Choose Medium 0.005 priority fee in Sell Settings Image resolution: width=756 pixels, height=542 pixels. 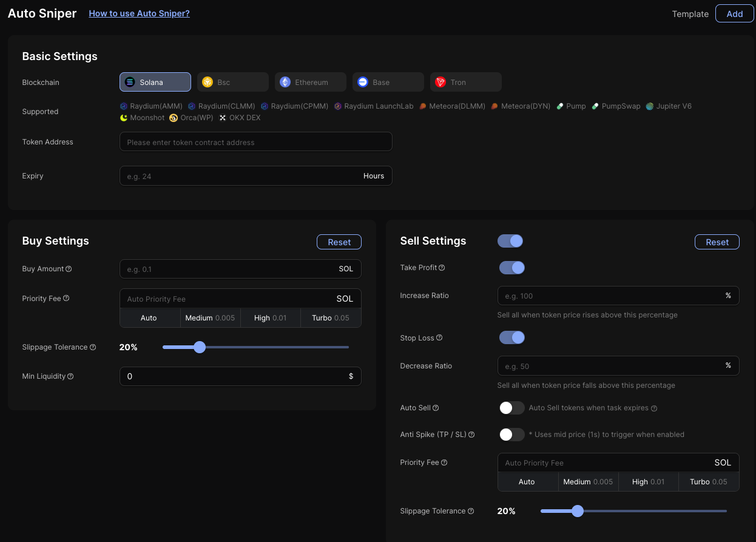(x=589, y=482)
